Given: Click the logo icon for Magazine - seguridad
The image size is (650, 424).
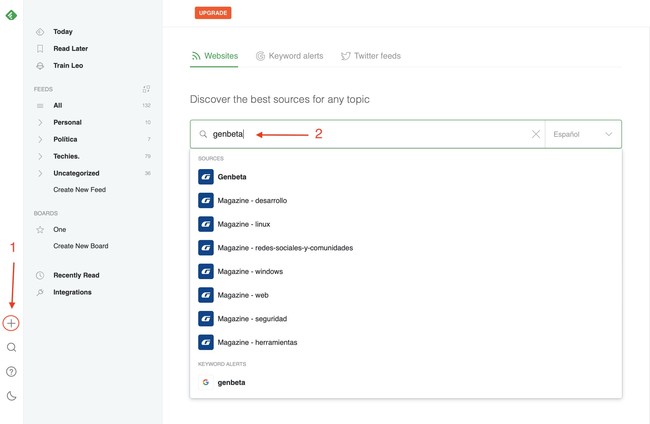Looking at the screenshot, I should (206, 319).
